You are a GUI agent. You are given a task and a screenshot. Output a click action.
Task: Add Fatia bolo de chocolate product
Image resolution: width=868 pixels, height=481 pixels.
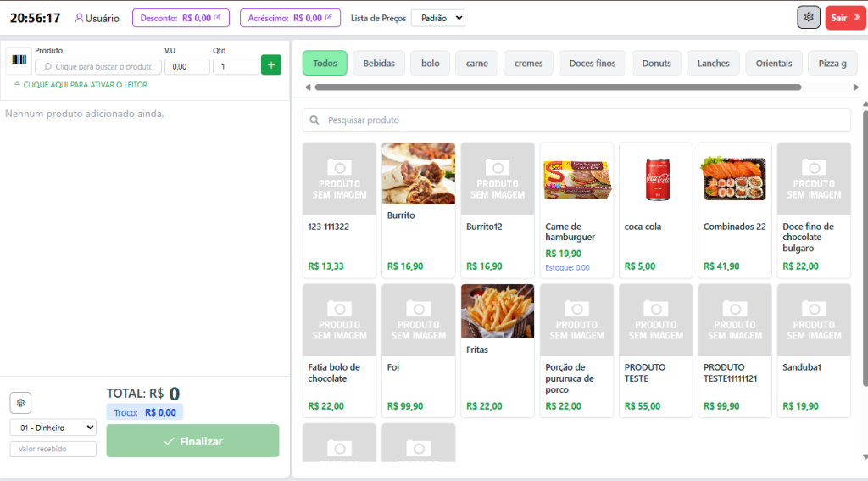click(x=339, y=350)
